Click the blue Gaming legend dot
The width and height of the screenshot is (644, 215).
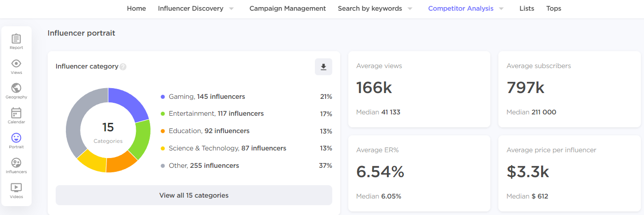coord(163,97)
